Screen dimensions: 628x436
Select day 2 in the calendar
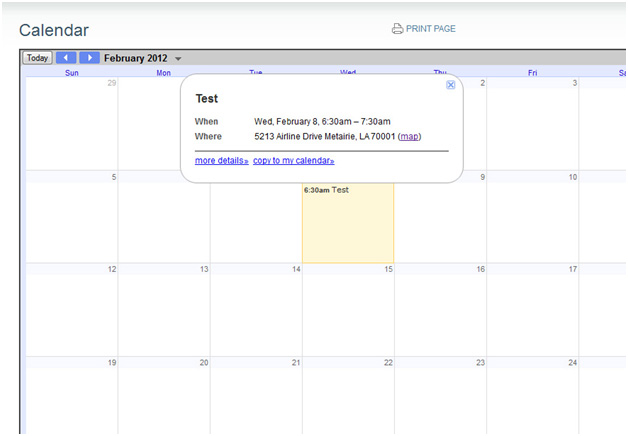coord(483,83)
